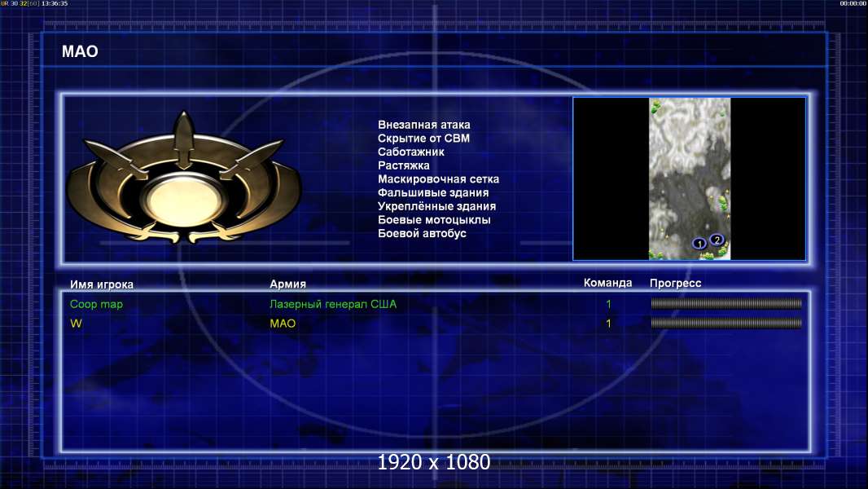868x489 pixels.
Task: Select start position 1 marker on map
Action: [699, 243]
